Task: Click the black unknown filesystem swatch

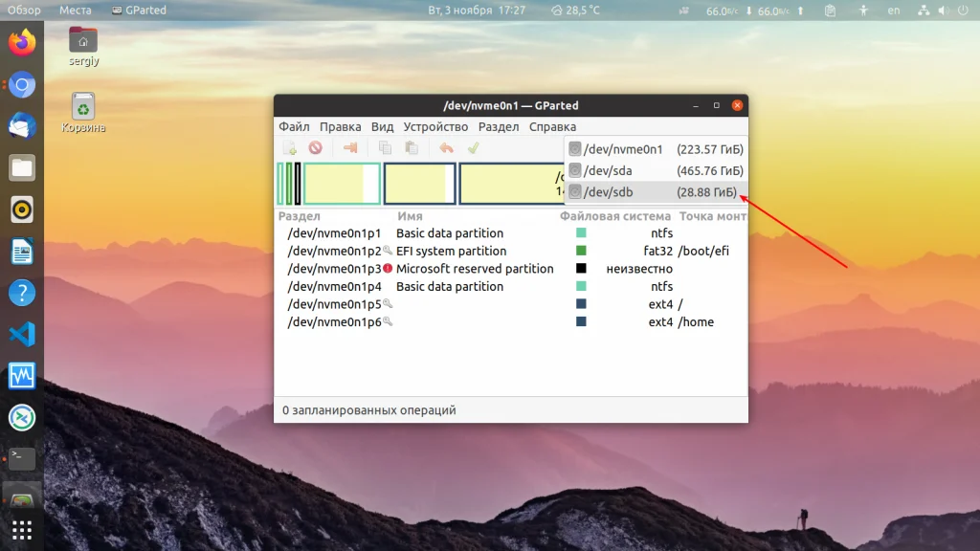Action: [x=581, y=269]
